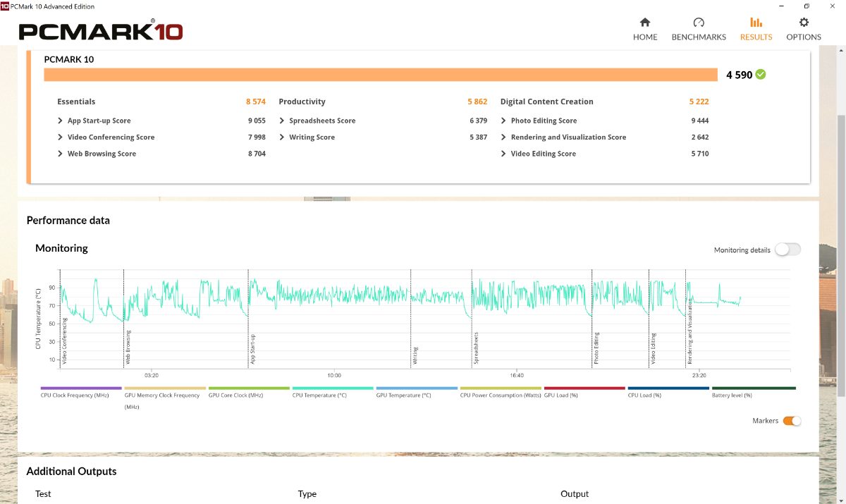Open the Home icon in navigation

pos(644,23)
